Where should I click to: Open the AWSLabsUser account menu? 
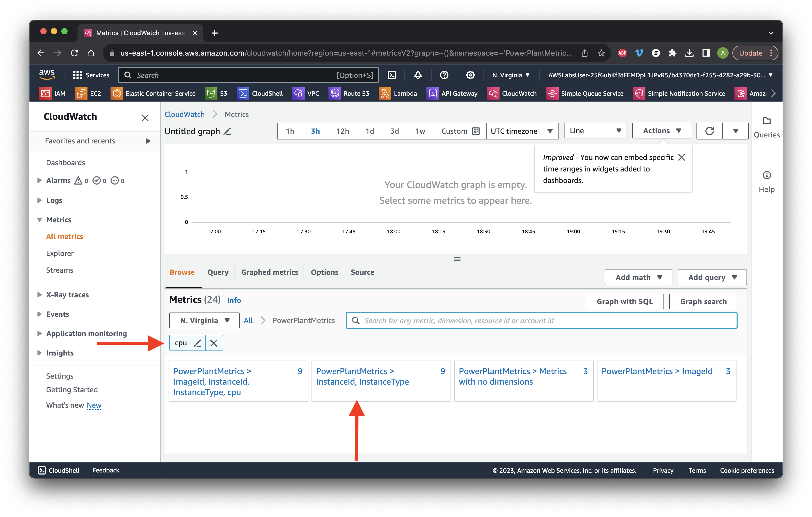pos(660,75)
